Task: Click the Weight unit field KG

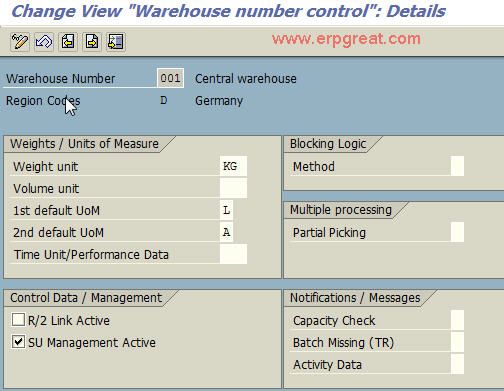Action: 233,166
